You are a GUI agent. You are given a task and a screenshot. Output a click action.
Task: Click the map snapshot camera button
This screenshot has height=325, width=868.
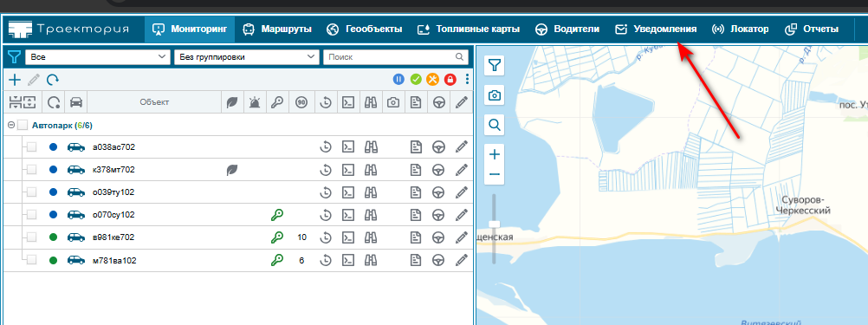point(495,96)
